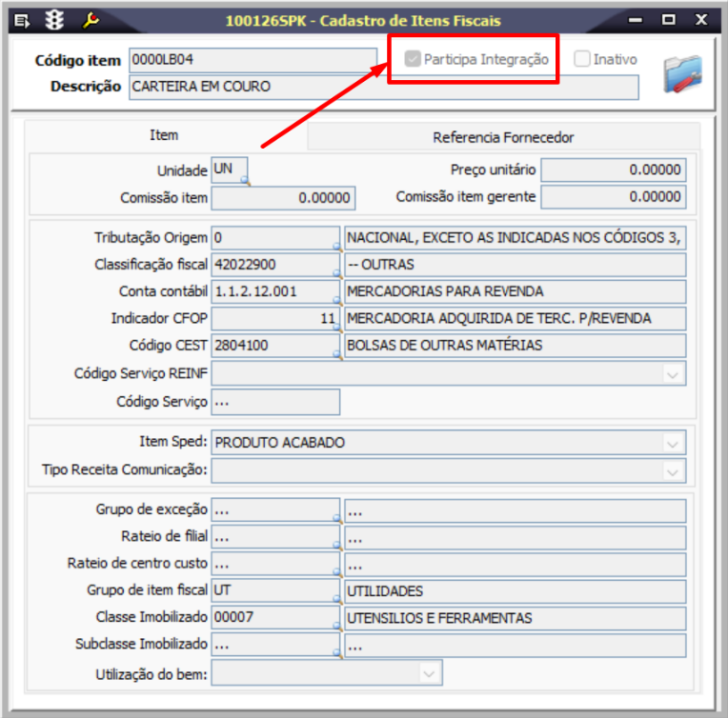The width and height of the screenshot is (728, 718).
Task: Click the Descrição field with CARTEIRA EM COURO
Action: (383, 87)
